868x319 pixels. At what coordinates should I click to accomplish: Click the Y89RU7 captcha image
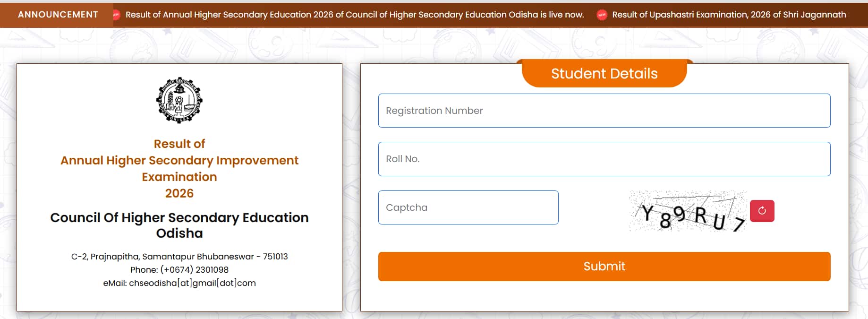(x=688, y=211)
